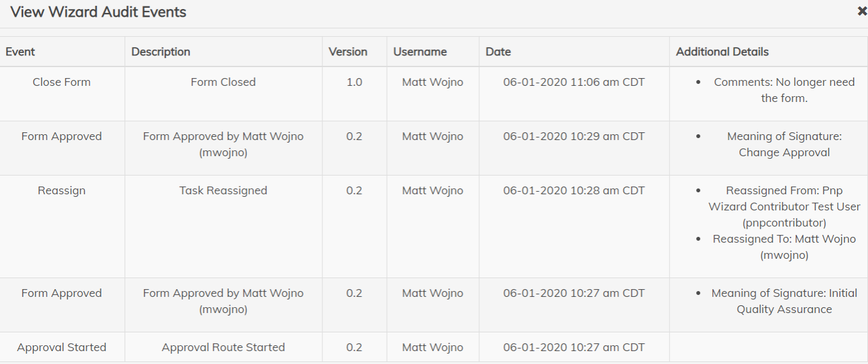Click the Change Approval signature detail
This screenshot has height=364, width=868.
[x=784, y=145]
